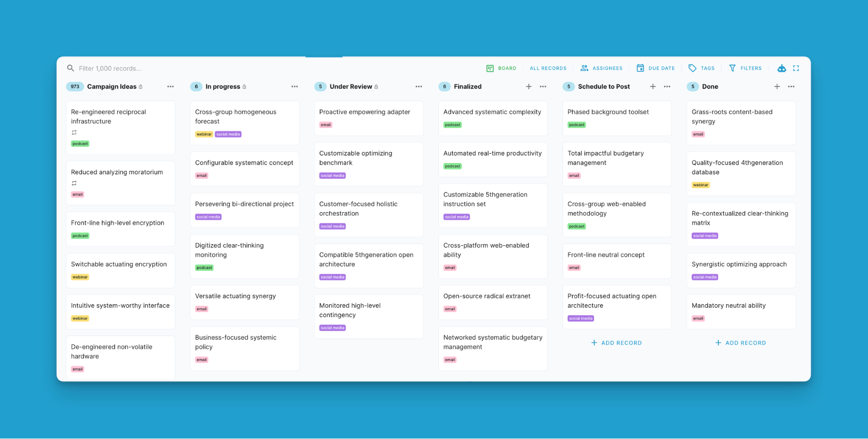
Task: Click the search magnifier icon
Action: 71,69
